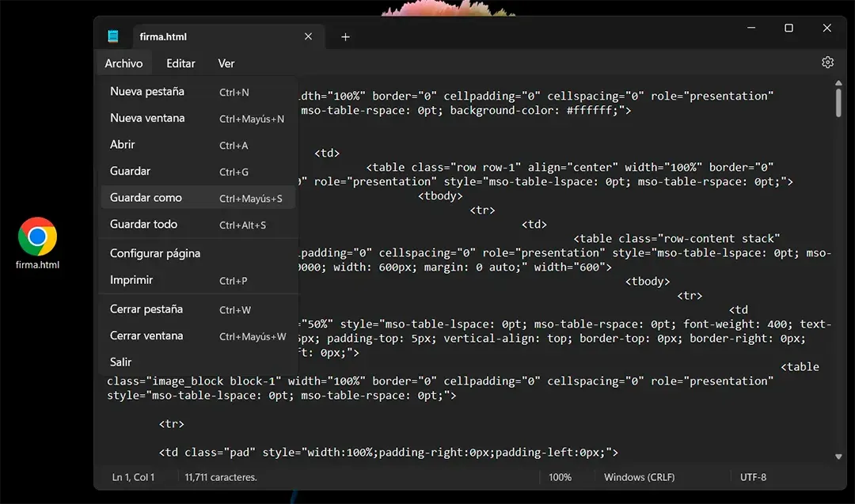Image resolution: width=855 pixels, height=504 pixels.
Task: Open the Ver menu
Action: point(226,63)
